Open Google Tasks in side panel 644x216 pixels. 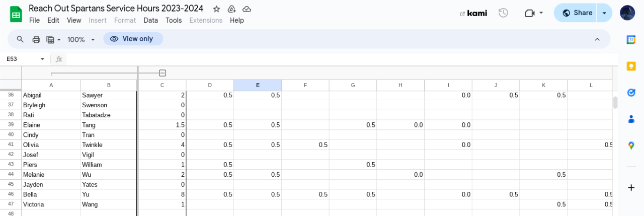(631, 93)
